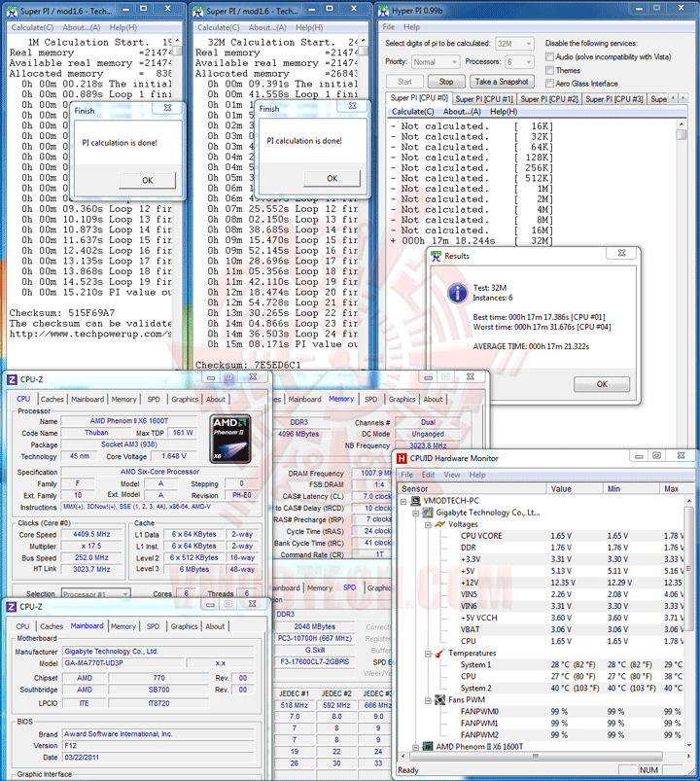Viewport: 700px width, 781px height.
Task: Click the Super PI 32M window title icon
Action: click(198, 11)
